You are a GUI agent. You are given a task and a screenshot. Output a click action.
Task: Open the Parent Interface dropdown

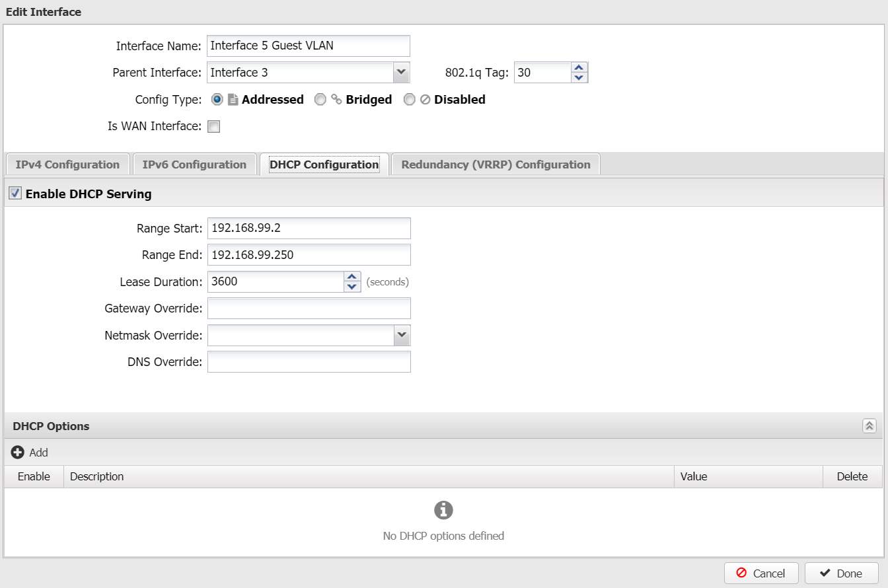[x=401, y=73]
